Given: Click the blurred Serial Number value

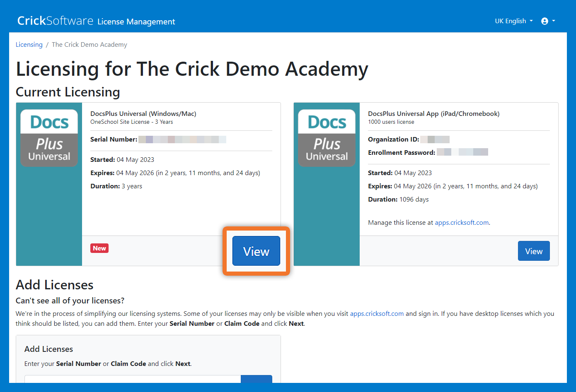Looking at the screenshot, I should coord(182,139).
